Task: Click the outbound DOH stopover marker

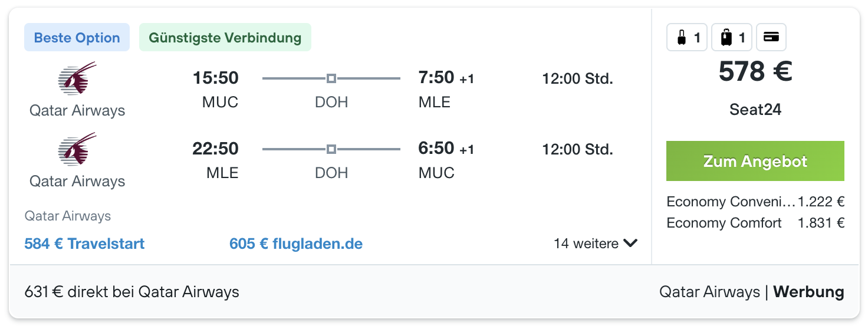Action: (331, 78)
